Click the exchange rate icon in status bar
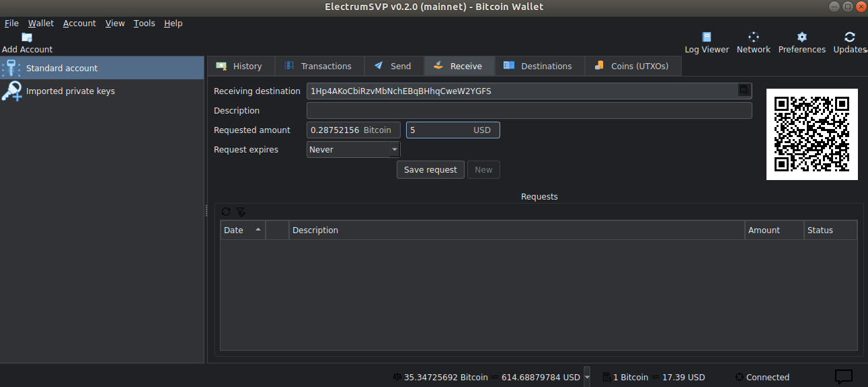Screen dimensions: 868x387 tap(606, 378)
